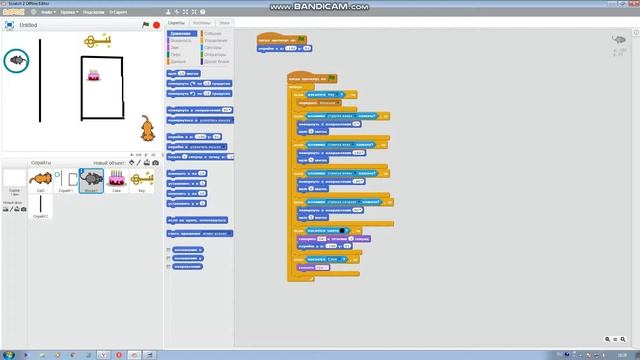Click the Untitled project name field
640x360 pixels.
coord(29,25)
